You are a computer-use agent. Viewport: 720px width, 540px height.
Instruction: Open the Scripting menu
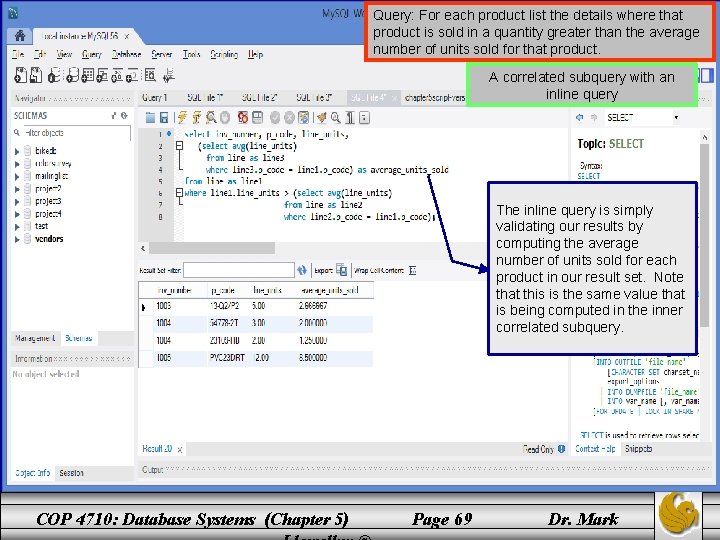(224, 54)
